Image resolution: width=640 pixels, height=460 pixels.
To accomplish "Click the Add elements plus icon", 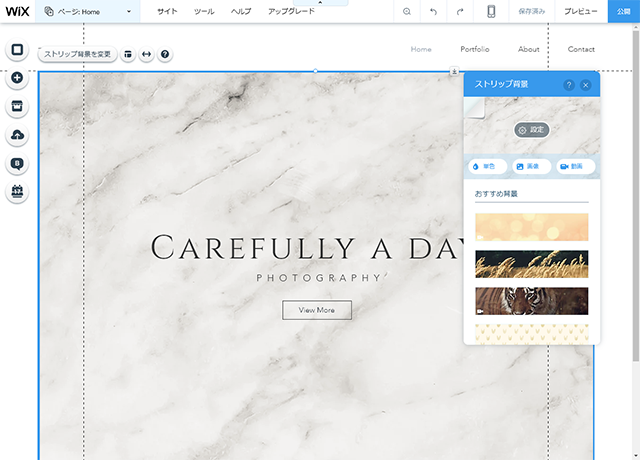I will [17, 77].
